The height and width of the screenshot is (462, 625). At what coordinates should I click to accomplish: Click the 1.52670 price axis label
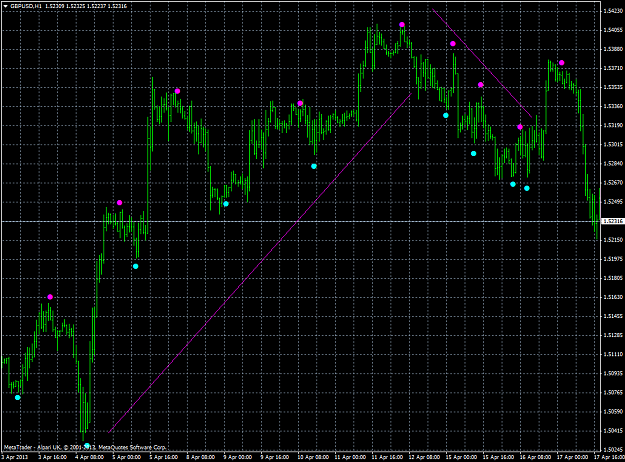point(613,183)
